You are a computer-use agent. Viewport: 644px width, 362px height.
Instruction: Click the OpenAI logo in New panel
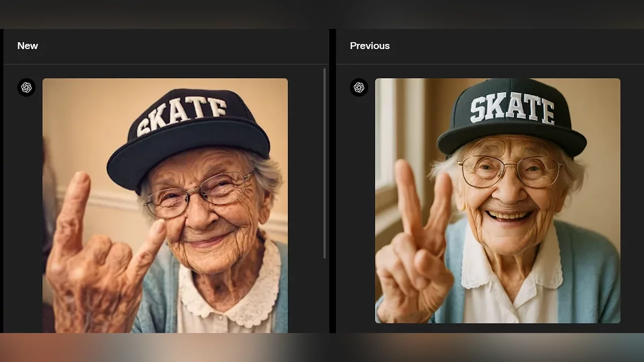26,87
